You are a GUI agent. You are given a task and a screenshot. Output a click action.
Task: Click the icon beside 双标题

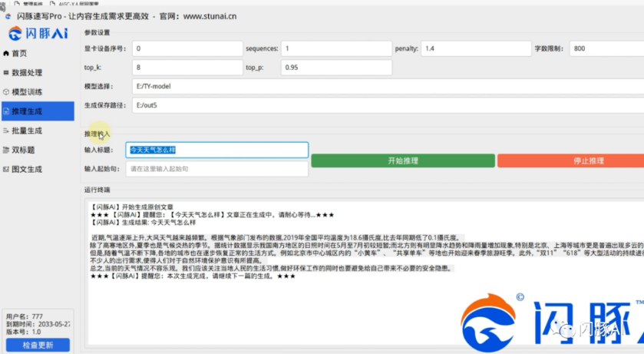tap(5, 150)
